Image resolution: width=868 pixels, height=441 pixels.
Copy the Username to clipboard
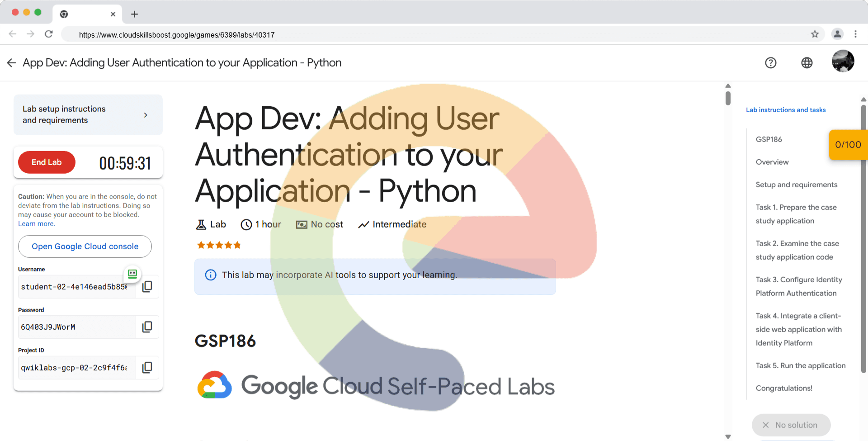pos(147,287)
